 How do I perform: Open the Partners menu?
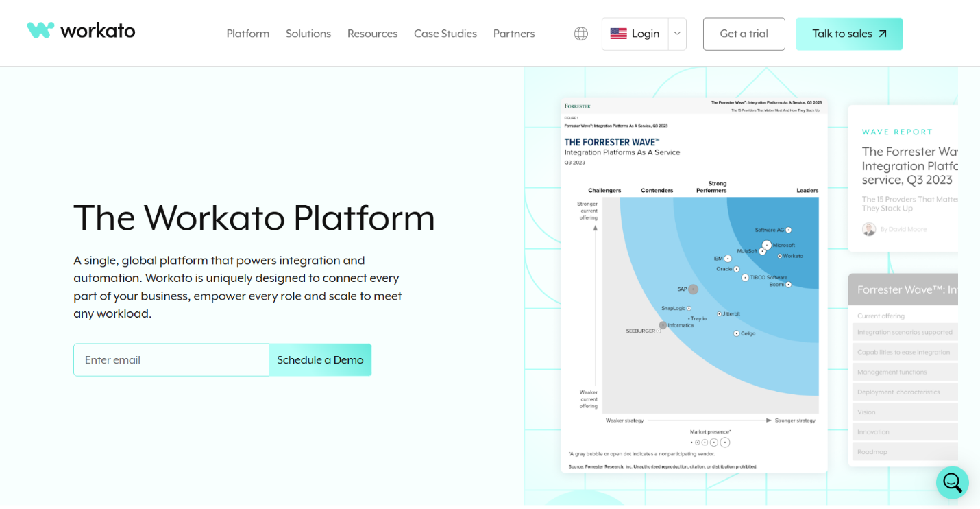(514, 34)
